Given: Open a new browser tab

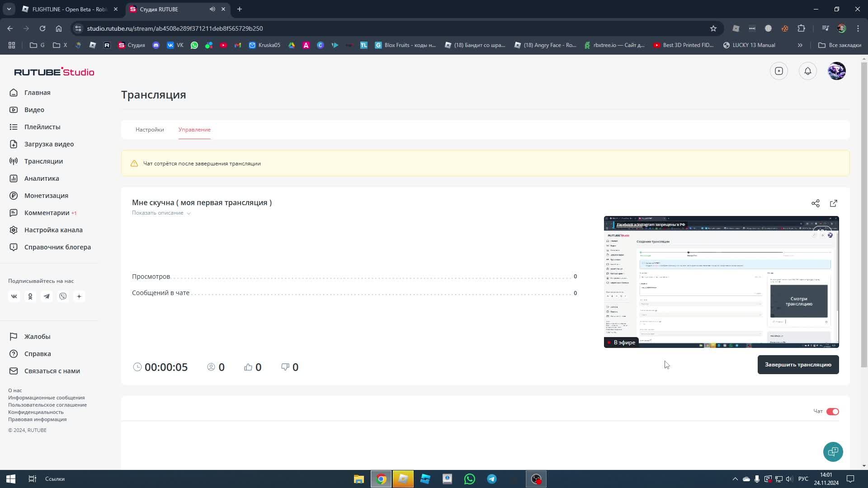Looking at the screenshot, I should click(240, 9).
